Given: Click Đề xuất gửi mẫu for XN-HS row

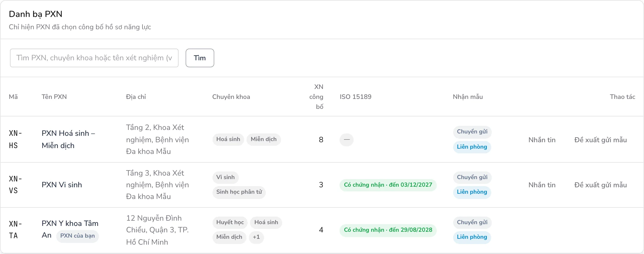Looking at the screenshot, I should pos(601,140).
